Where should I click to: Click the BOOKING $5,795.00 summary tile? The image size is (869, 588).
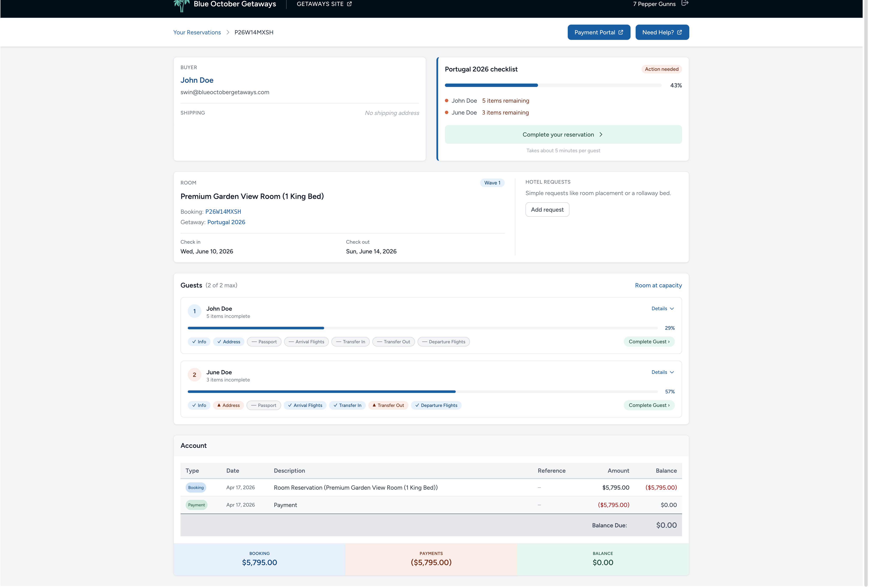(259, 560)
